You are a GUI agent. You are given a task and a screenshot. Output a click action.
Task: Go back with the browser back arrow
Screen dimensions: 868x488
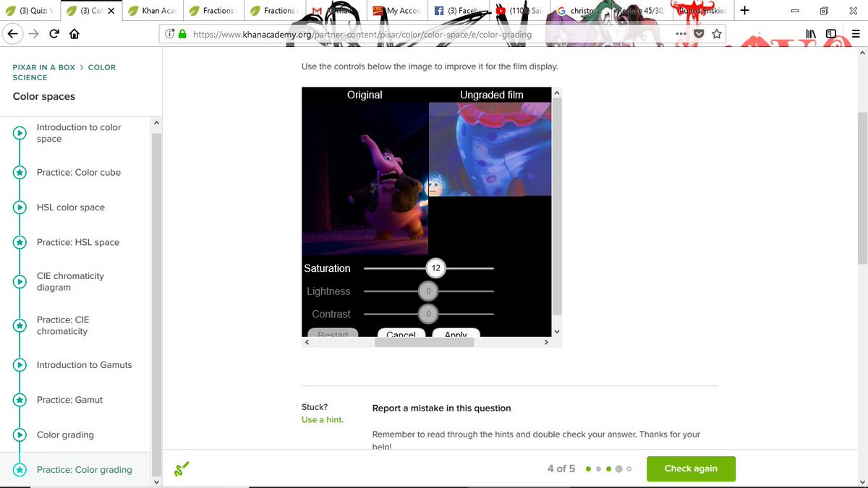point(12,34)
